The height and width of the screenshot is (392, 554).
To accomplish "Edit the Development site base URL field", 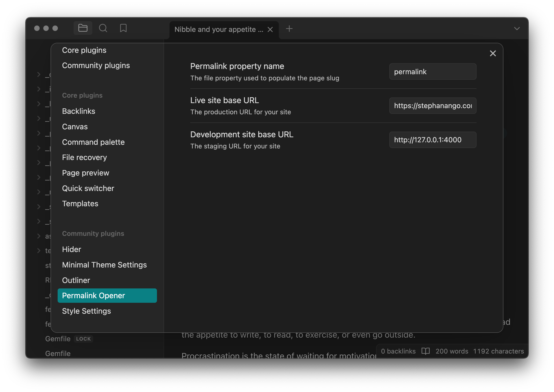I will [432, 140].
